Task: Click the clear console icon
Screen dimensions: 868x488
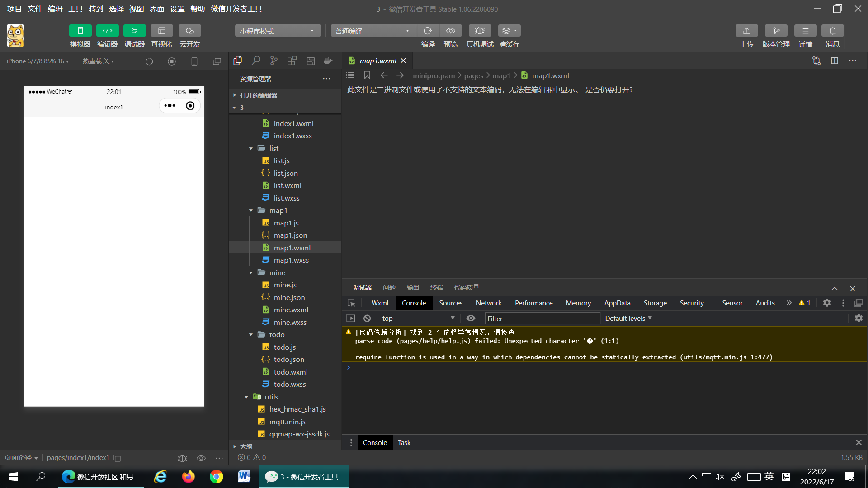Action: 367,319
